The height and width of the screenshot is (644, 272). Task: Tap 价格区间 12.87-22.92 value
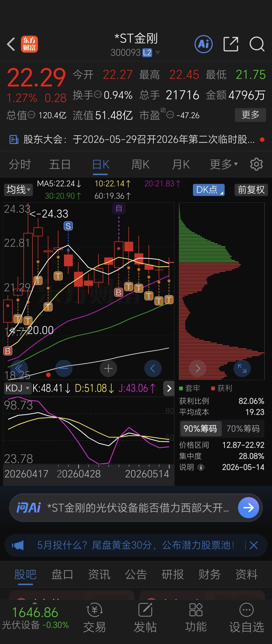click(x=243, y=445)
